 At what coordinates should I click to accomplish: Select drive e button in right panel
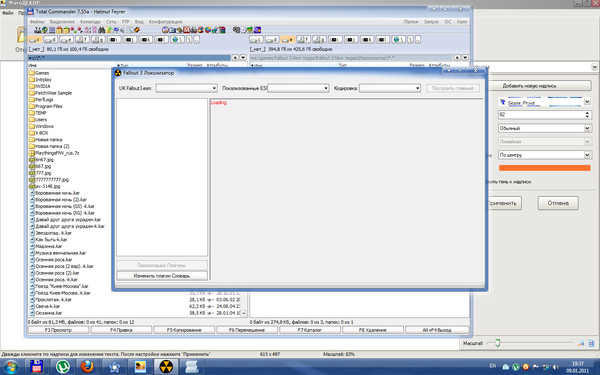click(x=288, y=39)
